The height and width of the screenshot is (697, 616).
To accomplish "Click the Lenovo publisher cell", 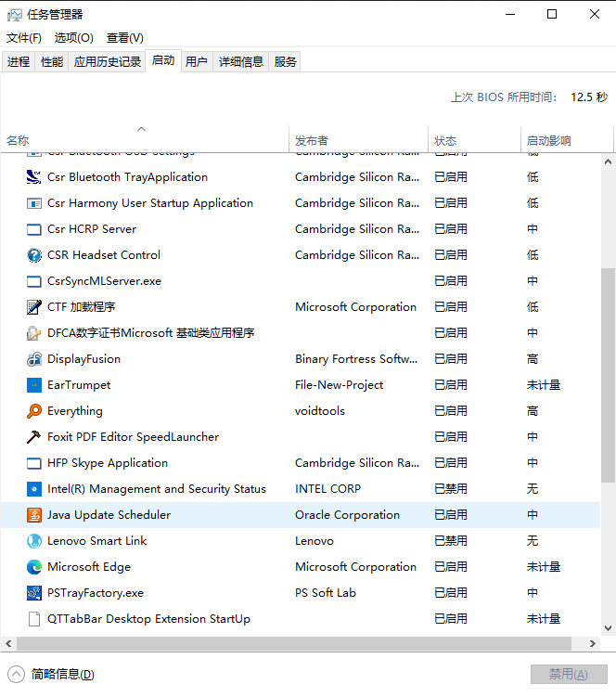I will pos(314,541).
